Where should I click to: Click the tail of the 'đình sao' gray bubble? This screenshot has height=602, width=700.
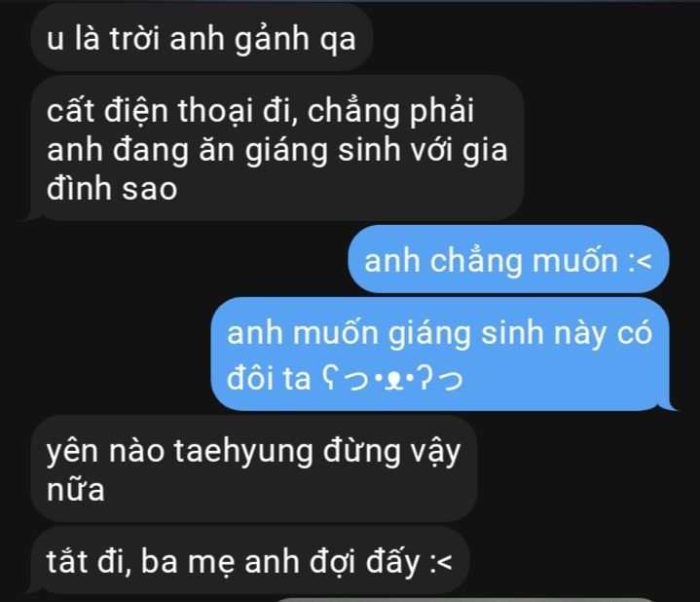(x=32, y=215)
